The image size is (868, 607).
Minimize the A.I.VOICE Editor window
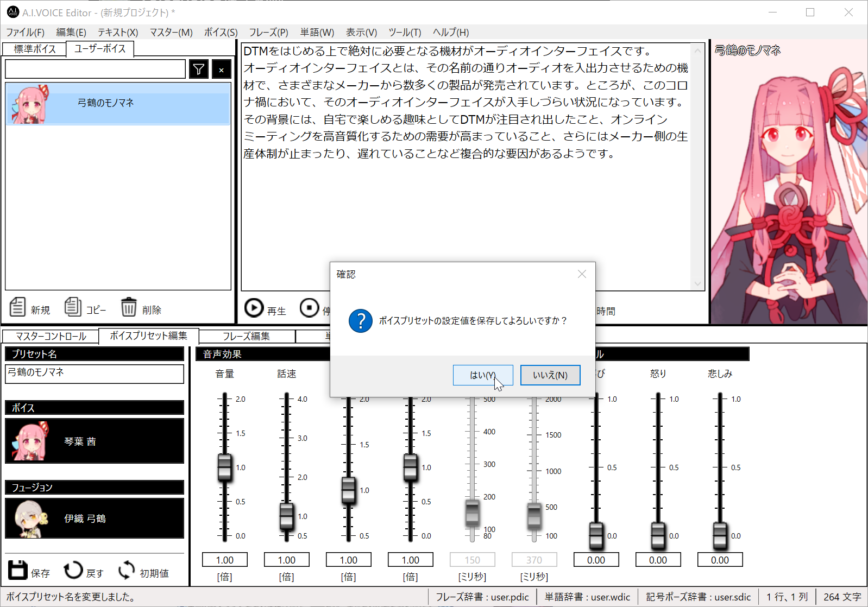tap(773, 12)
